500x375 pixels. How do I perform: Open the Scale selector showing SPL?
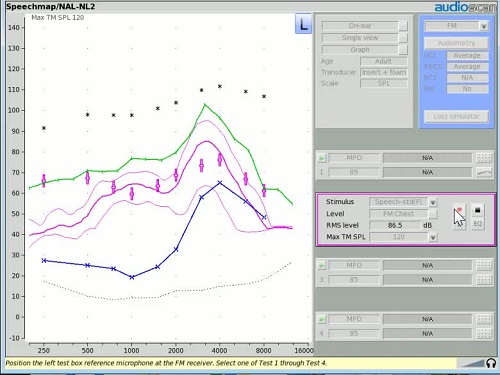coord(384,83)
